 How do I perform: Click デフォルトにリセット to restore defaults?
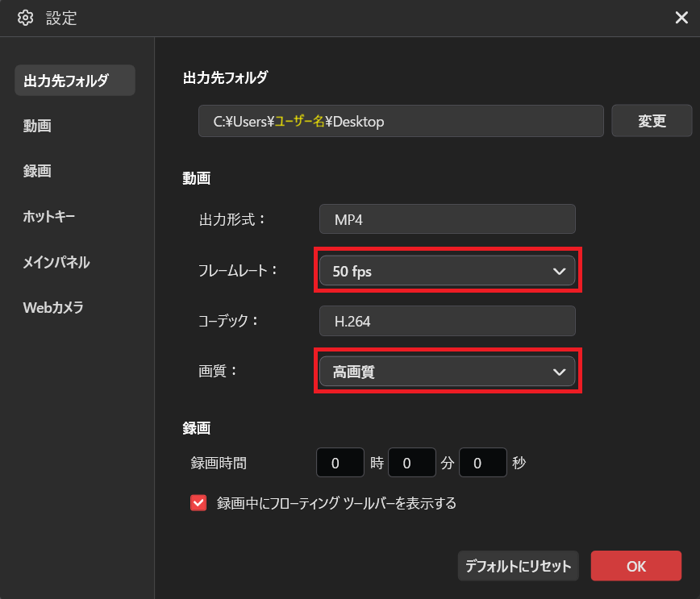pos(518,566)
